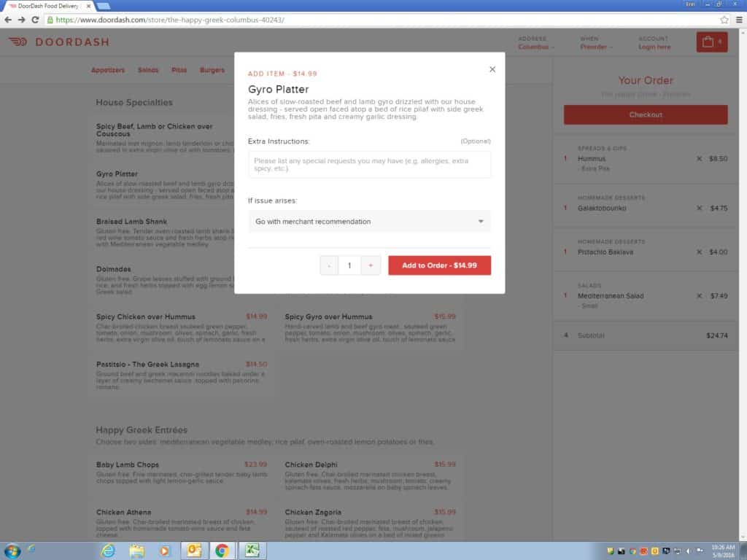Screen dimensions: 747x560
Task: Launch Internet Explorer from the taskbar
Action: pyautogui.click(x=108, y=551)
